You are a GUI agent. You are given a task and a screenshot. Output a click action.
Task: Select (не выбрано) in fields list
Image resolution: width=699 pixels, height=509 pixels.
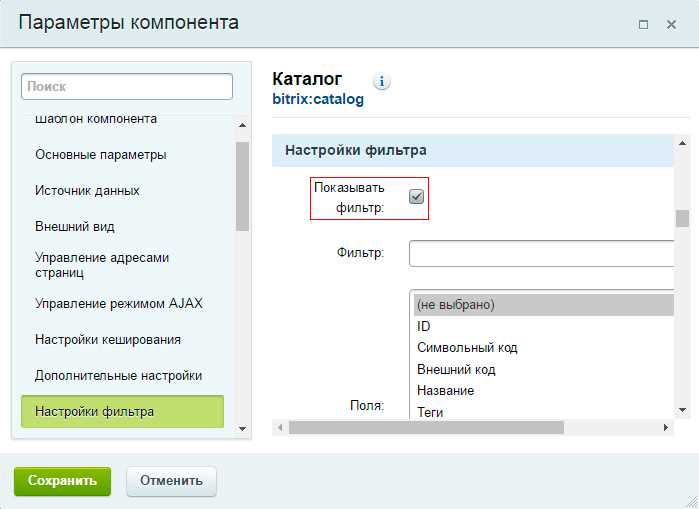point(544,305)
